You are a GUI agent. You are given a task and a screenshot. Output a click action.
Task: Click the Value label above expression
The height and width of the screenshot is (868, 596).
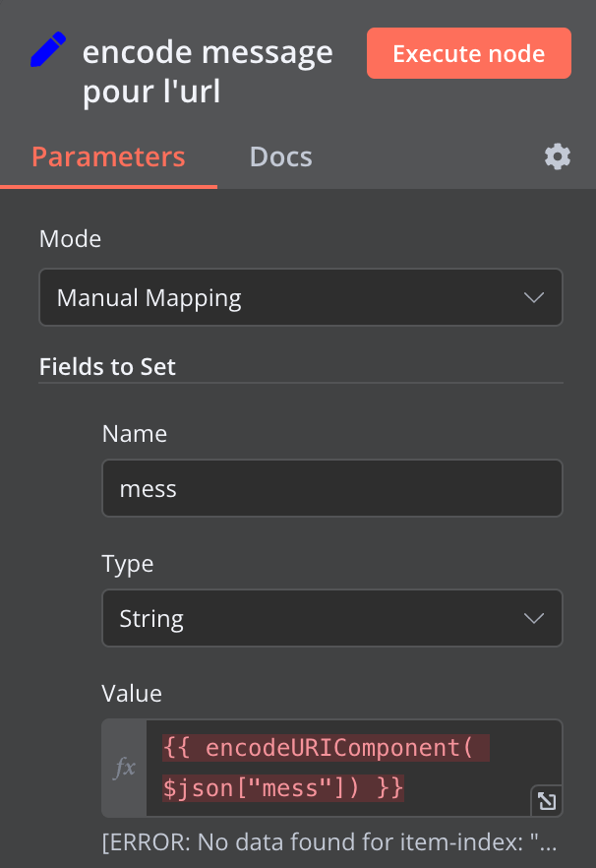(x=132, y=693)
